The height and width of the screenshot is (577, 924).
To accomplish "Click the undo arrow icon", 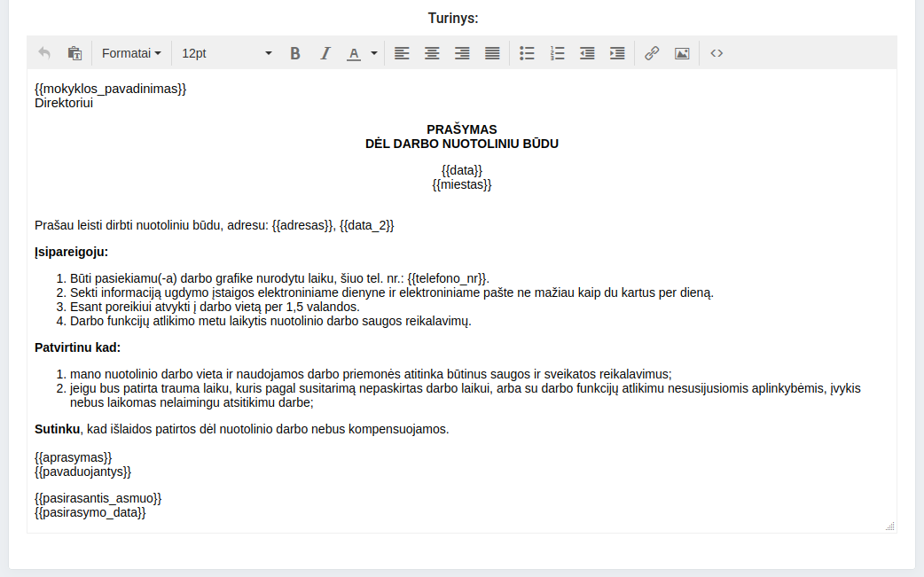I will click(x=44, y=53).
